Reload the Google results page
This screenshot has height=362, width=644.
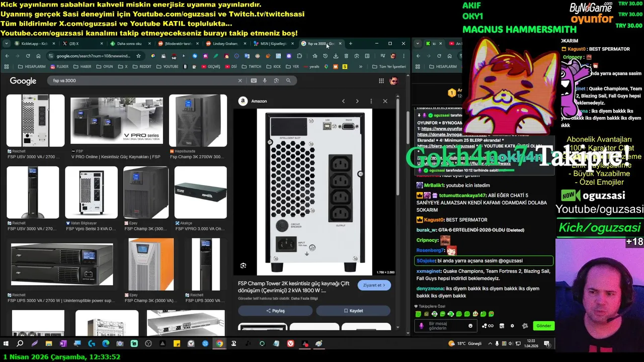pos(28,56)
